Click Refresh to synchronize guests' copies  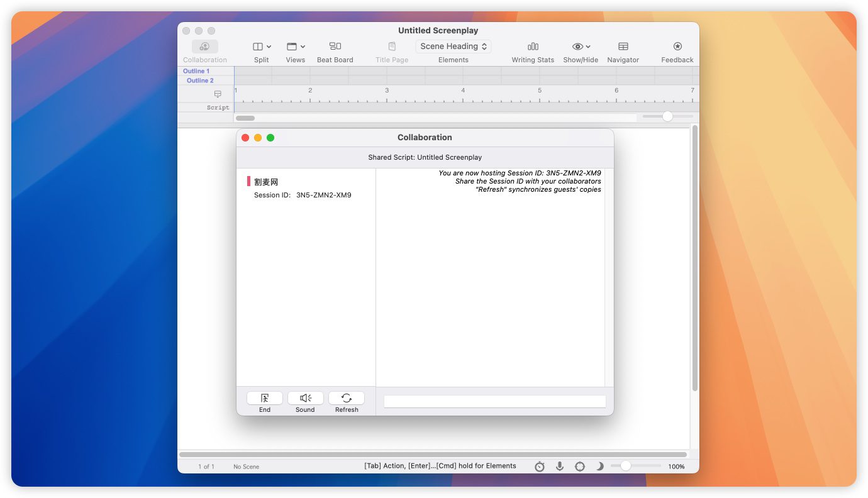click(346, 398)
